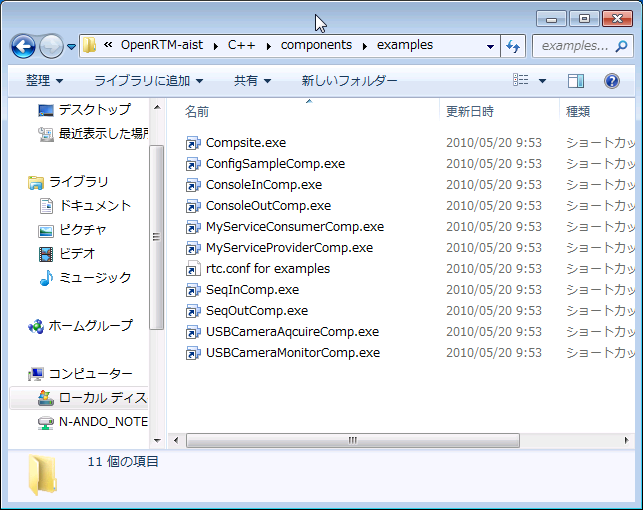
Task: Click the MyServiceConsumerComp.exe shortcut icon
Action: click(x=193, y=227)
